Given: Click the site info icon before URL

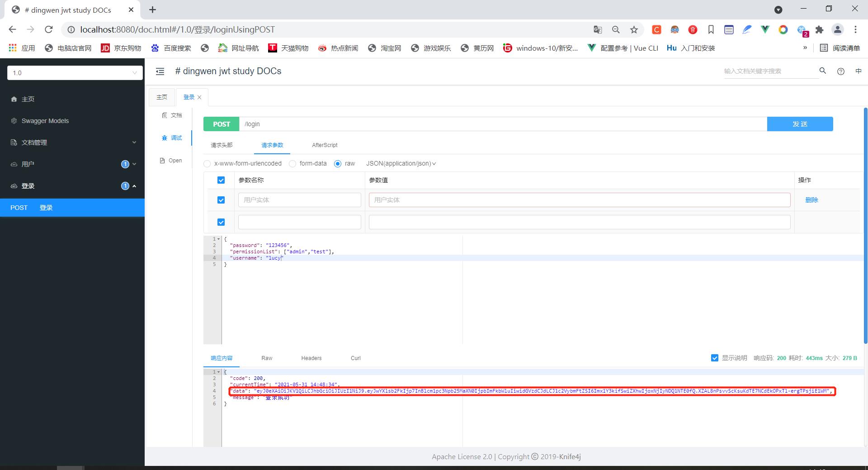Looking at the screenshot, I should tap(71, 29).
